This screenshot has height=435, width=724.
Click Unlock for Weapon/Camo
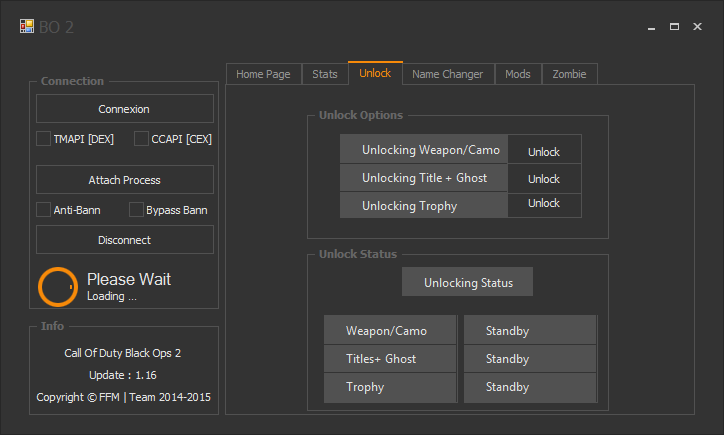[x=544, y=151]
